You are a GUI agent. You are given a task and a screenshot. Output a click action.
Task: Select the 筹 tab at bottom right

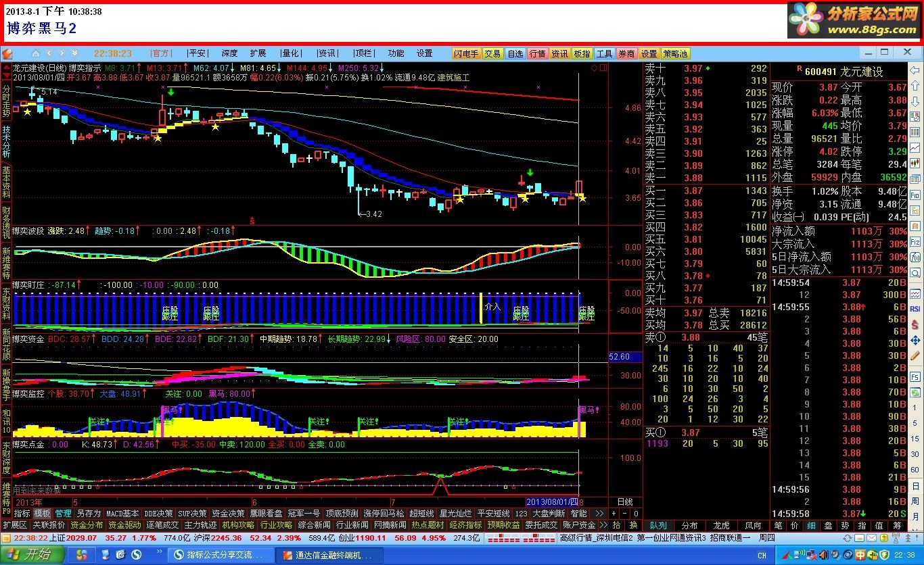896,525
